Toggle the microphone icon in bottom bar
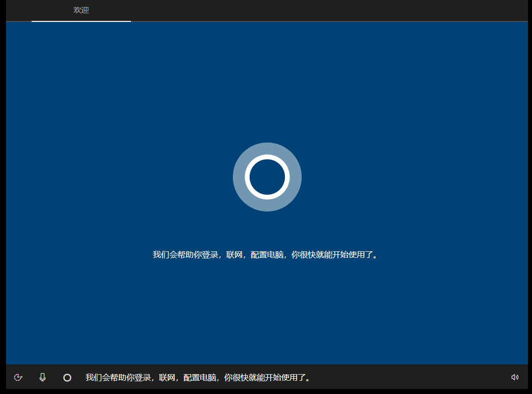 tap(42, 377)
